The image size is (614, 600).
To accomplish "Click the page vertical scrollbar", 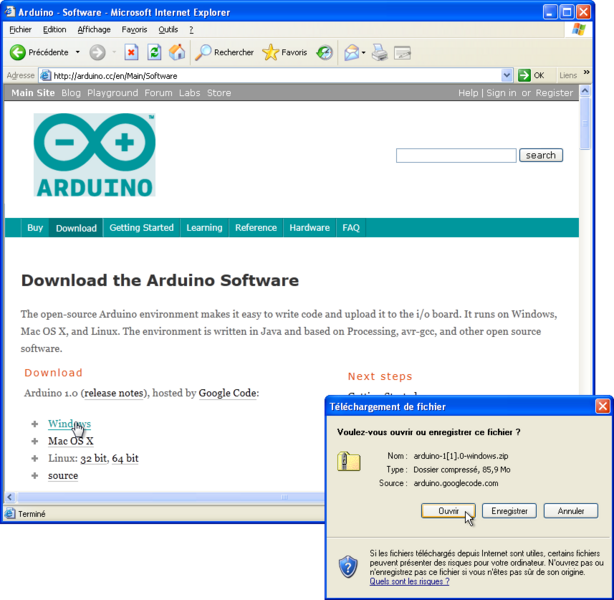I will pyautogui.click(x=585, y=300).
